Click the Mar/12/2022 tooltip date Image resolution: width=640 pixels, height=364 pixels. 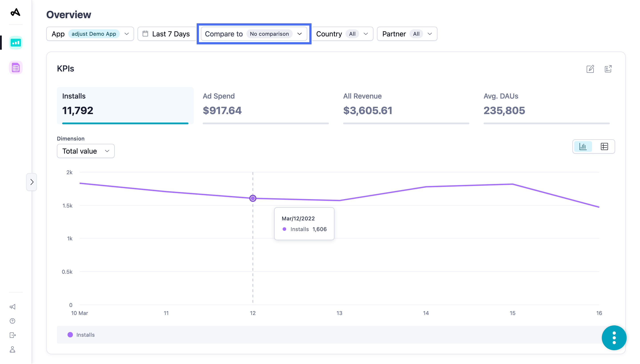(298, 218)
